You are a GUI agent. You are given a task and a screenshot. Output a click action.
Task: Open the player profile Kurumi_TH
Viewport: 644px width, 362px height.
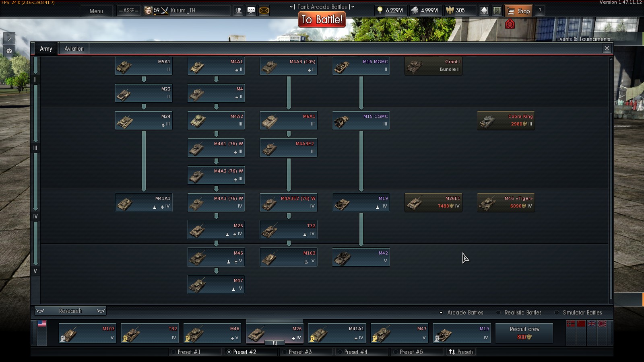187,11
